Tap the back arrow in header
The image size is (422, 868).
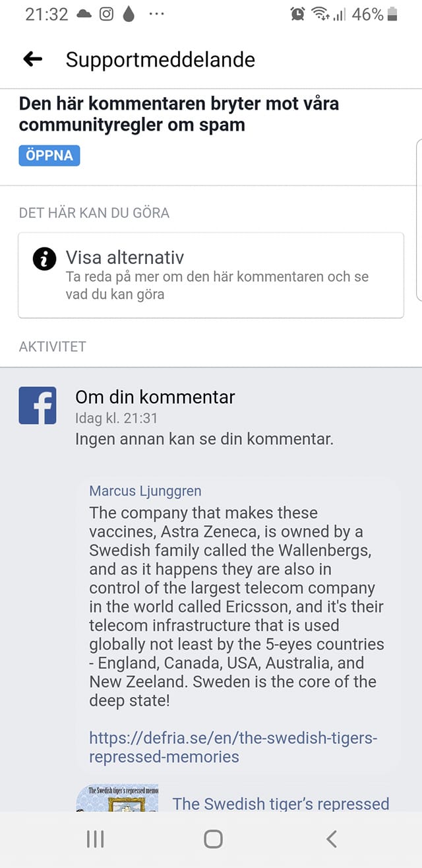coord(33,59)
